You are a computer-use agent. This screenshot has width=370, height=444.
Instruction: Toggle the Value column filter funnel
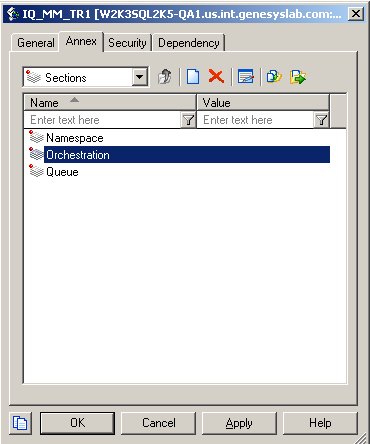tap(321, 120)
